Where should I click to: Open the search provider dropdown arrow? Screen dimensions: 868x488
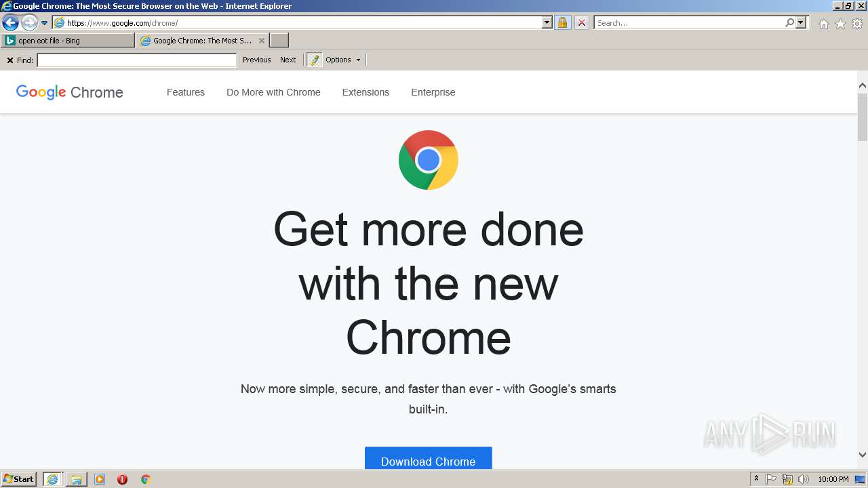[x=801, y=22]
